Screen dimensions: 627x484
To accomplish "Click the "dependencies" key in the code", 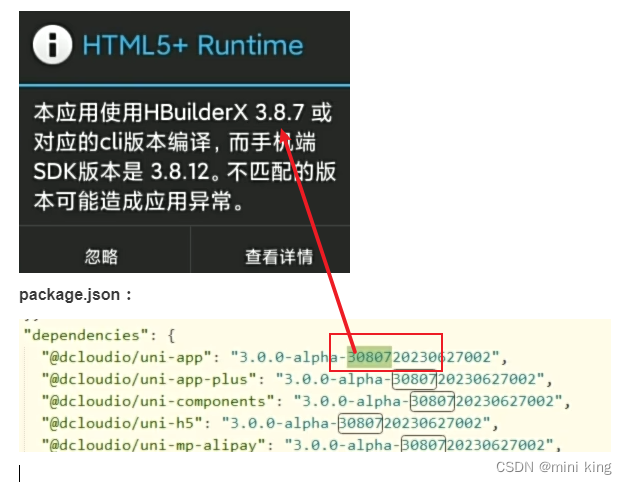I will click(x=86, y=335).
